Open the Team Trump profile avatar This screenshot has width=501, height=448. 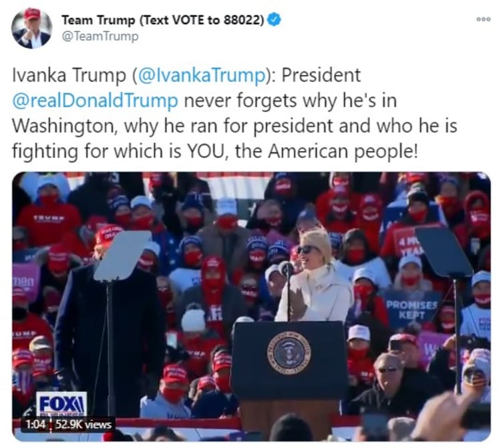click(x=31, y=28)
